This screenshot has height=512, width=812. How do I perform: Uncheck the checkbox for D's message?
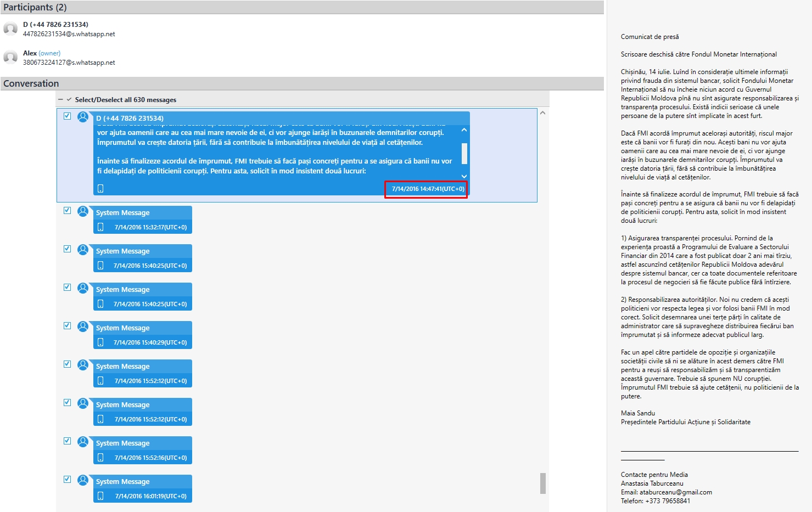[67, 116]
